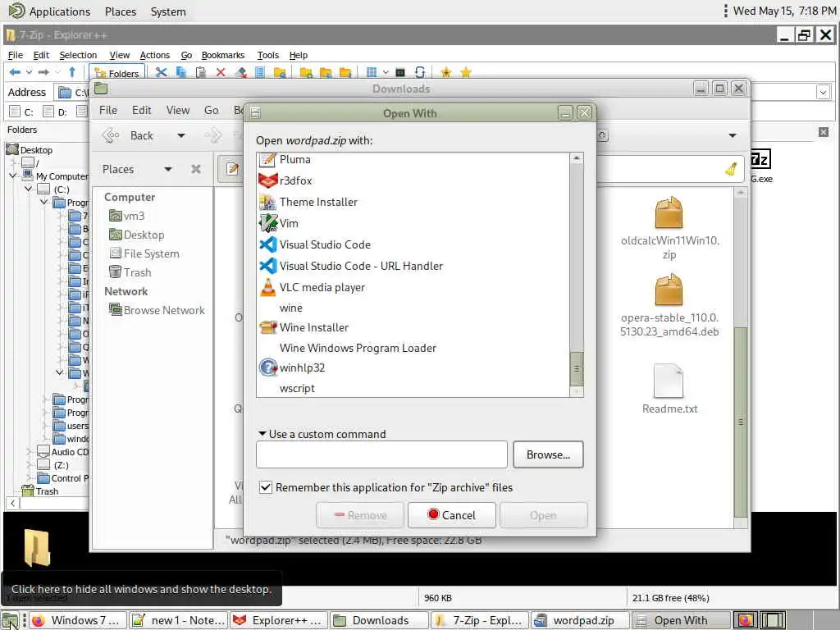Click the red X Delete icon in Explorer++
This screenshot has height=630, width=840.
pyautogui.click(x=220, y=72)
